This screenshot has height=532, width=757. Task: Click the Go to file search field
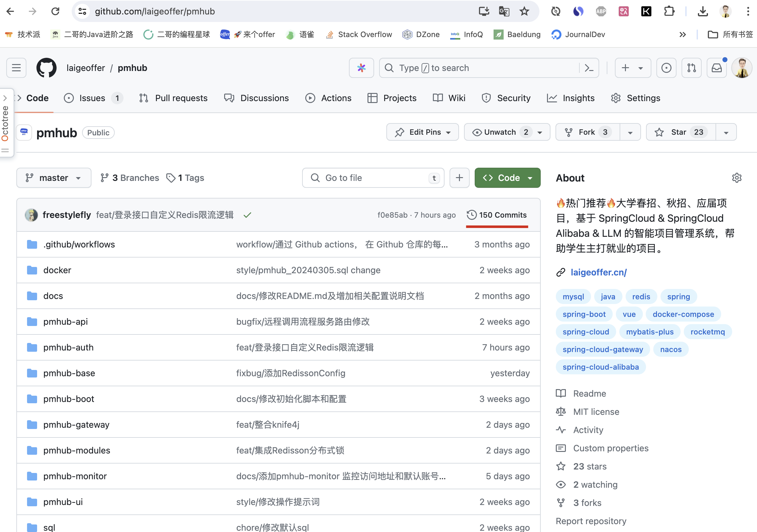[373, 177]
